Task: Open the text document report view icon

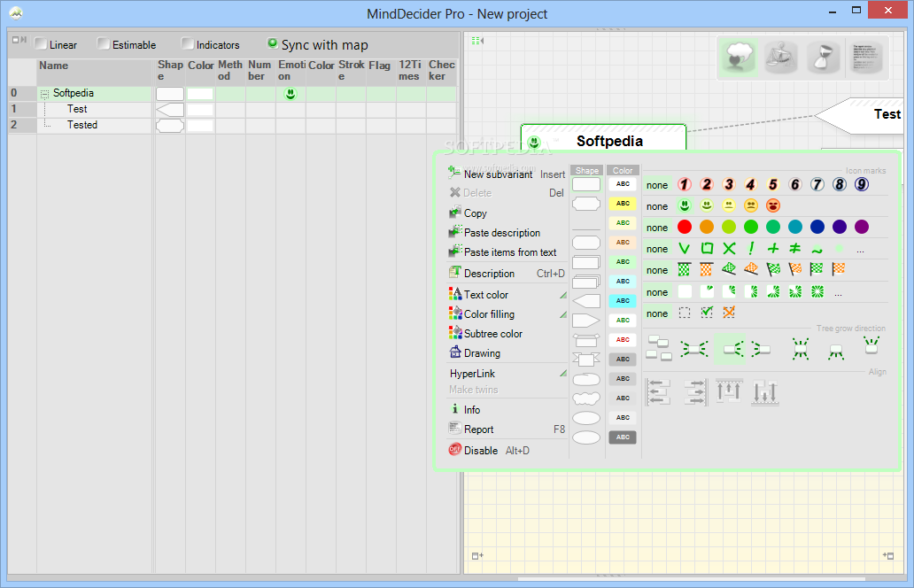Action: (x=865, y=58)
